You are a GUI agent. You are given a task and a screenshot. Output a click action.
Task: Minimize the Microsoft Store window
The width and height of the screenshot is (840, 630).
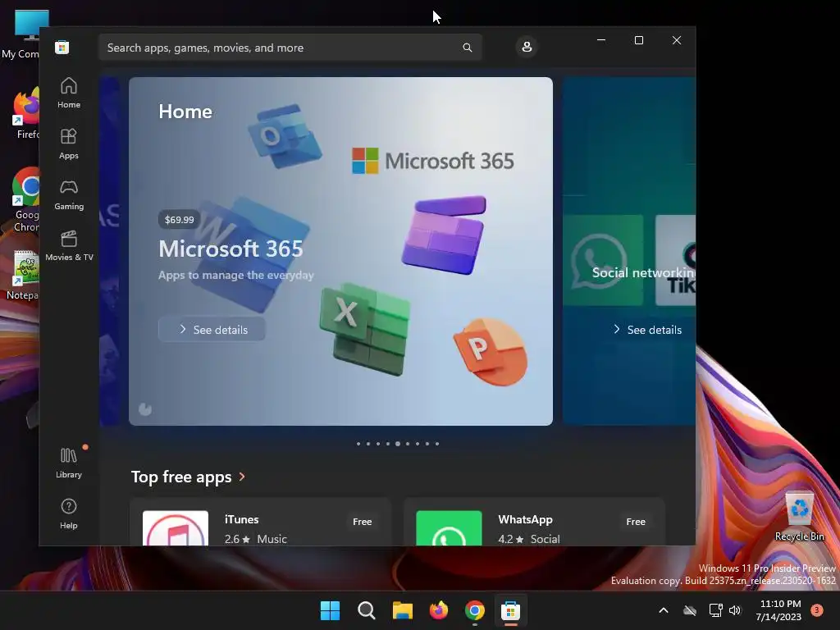coord(601,40)
